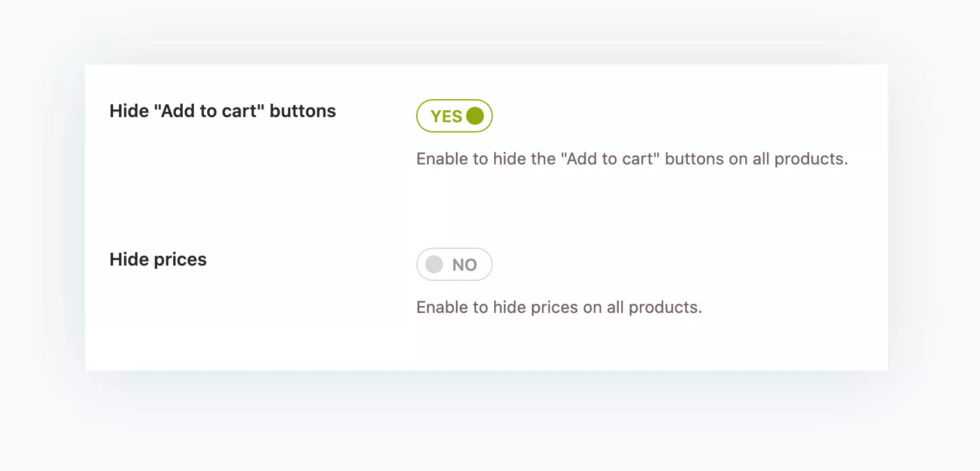This screenshot has height=471, width=980.
Task: Click the "Add to cart" buttons description text
Action: [632, 159]
